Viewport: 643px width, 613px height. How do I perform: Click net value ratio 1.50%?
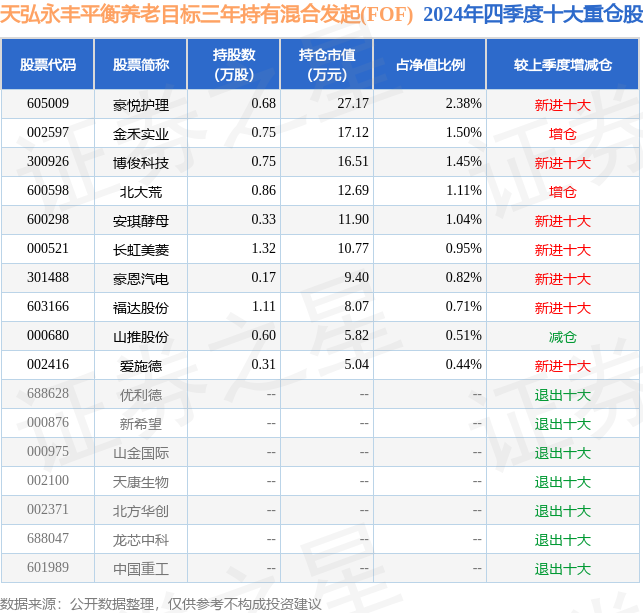(463, 133)
